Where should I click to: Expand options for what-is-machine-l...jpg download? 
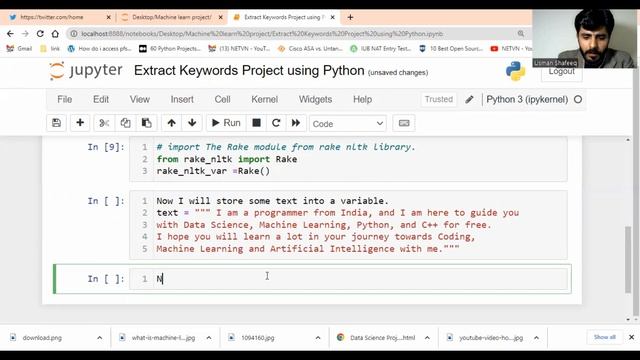point(209,338)
